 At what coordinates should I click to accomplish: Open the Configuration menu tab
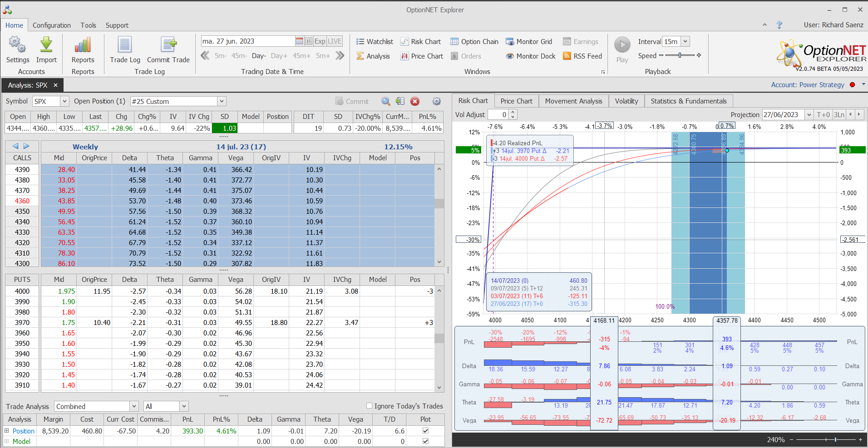point(51,25)
